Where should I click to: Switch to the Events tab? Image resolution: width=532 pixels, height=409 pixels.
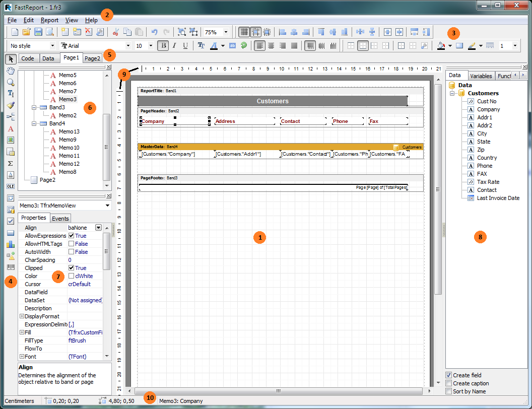(60, 218)
